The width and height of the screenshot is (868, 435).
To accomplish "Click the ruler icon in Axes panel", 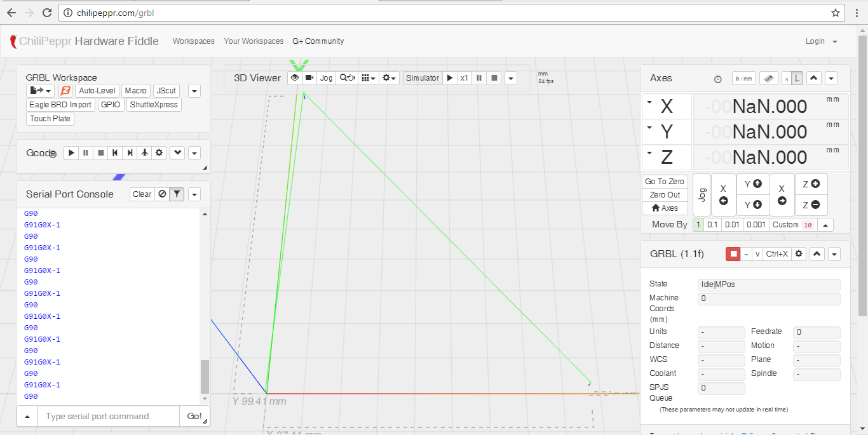I will click(x=768, y=79).
